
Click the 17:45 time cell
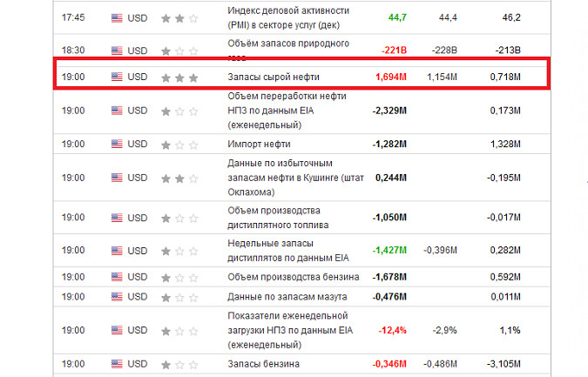[73, 17]
